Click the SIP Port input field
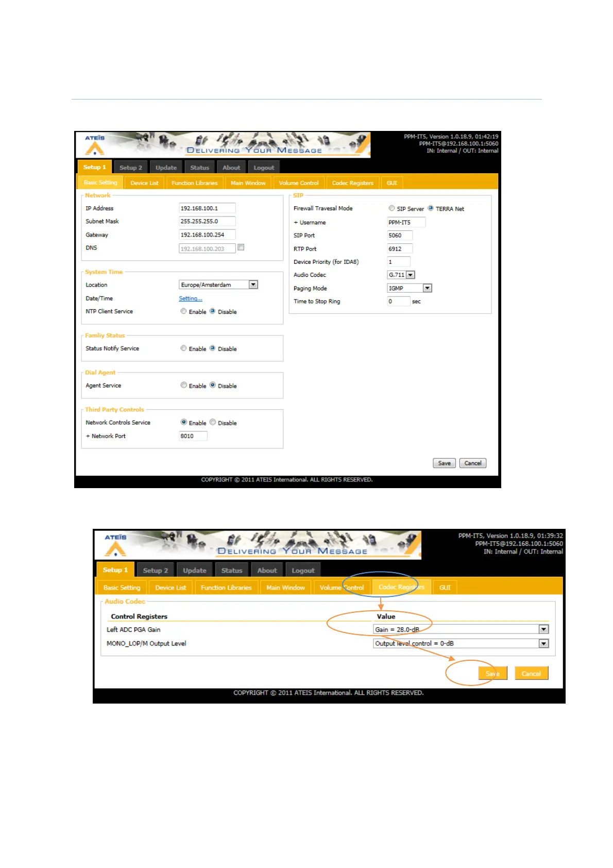 (x=400, y=235)
